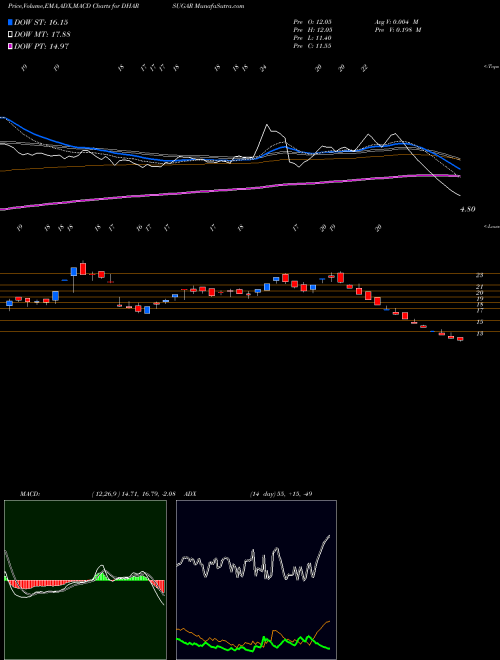Image resolution: width=500 pixels, height=660 pixels.
Task: Open the dark blue ADX chart panel
Action: pyautogui.click(x=256, y=580)
